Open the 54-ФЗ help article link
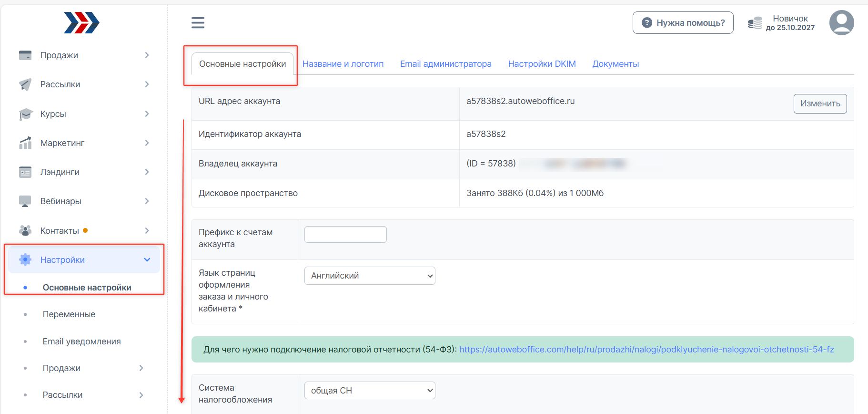The width and height of the screenshot is (868, 414). pos(646,350)
